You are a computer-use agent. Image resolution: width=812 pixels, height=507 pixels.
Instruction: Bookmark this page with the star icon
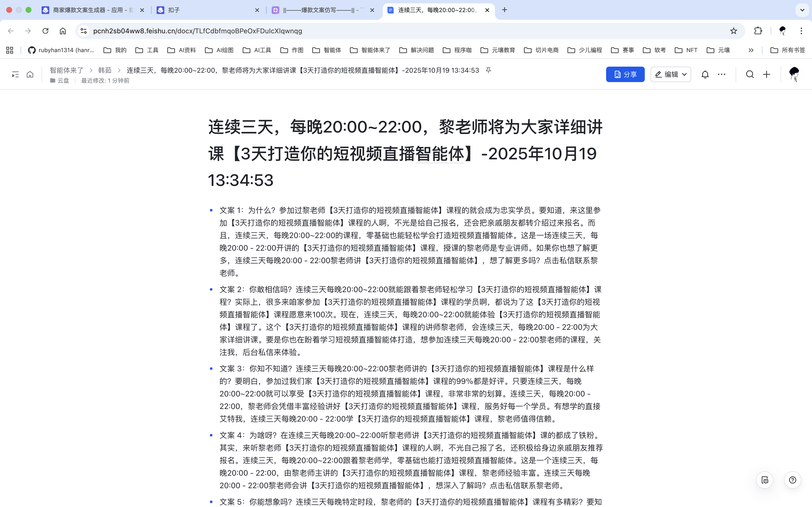coord(733,31)
